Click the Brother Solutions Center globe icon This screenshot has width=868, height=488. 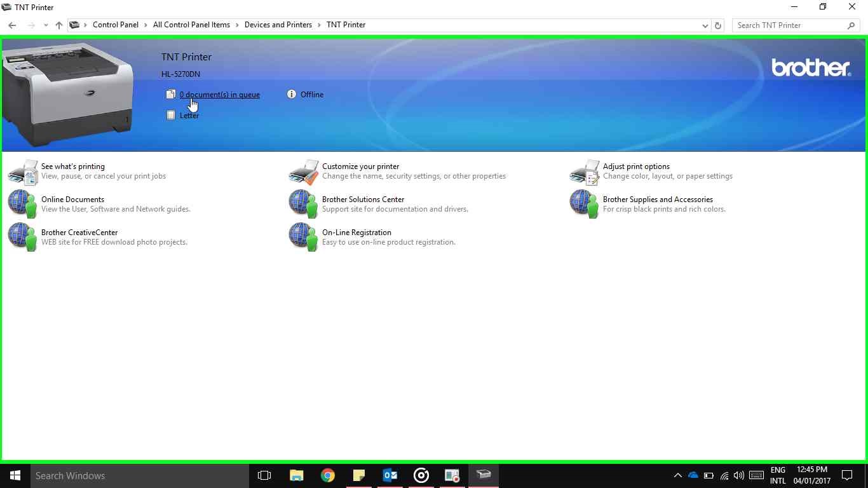coord(304,204)
